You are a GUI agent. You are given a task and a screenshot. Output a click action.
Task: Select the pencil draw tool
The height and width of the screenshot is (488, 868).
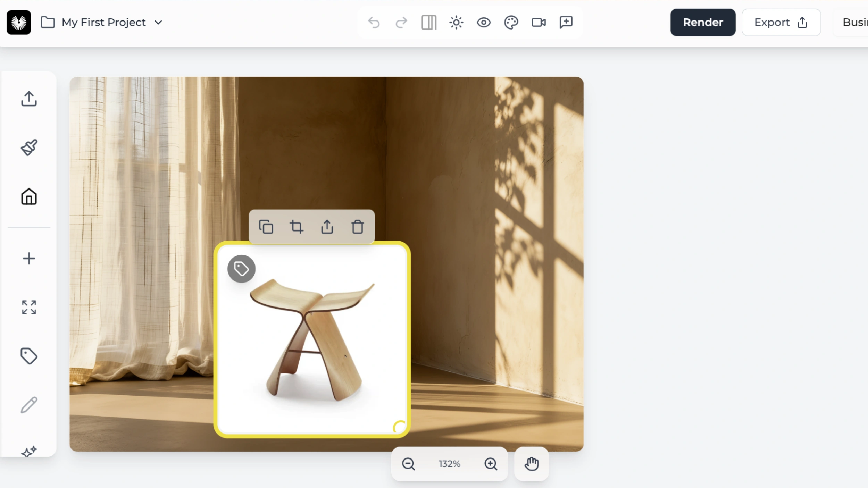point(29,405)
